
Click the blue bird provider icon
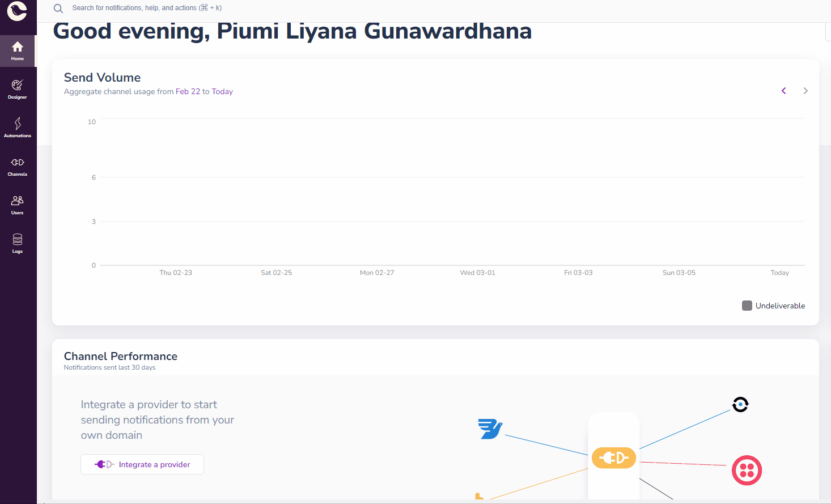tap(490, 429)
